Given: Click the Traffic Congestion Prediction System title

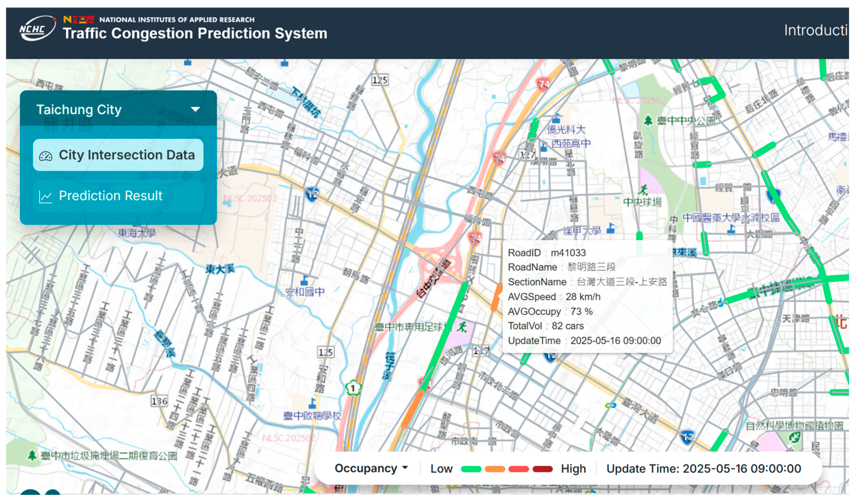Looking at the screenshot, I should pyautogui.click(x=195, y=33).
